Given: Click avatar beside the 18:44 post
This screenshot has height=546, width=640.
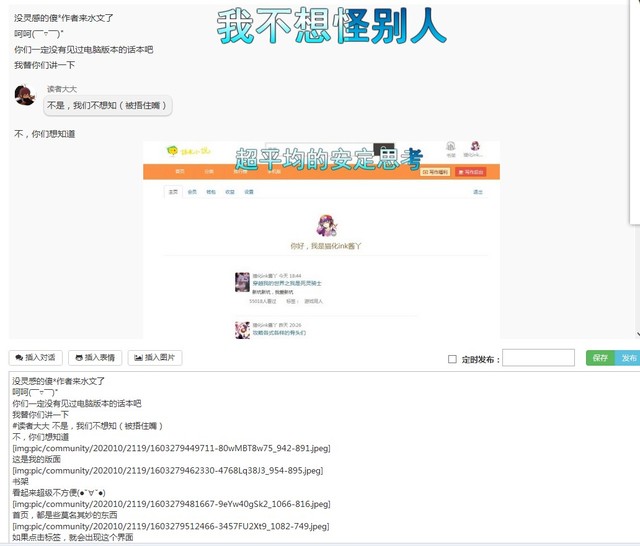Looking at the screenshot, I should coord(241,283).
